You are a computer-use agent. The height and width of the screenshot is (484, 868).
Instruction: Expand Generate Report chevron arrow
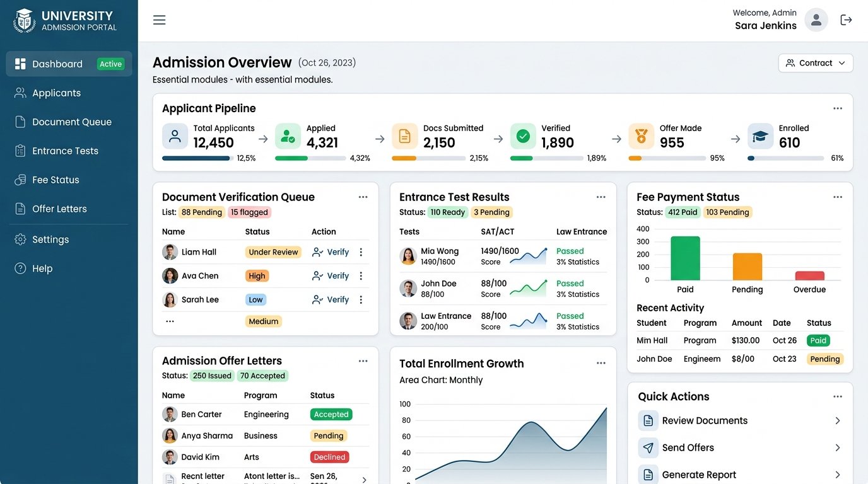click(838, 475)
